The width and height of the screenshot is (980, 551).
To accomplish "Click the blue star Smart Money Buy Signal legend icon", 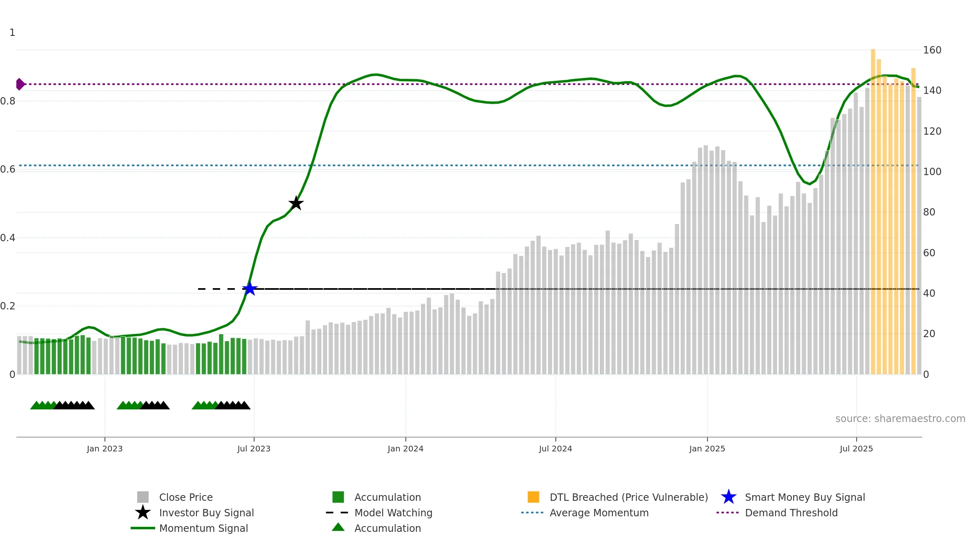I will (728, 497).
